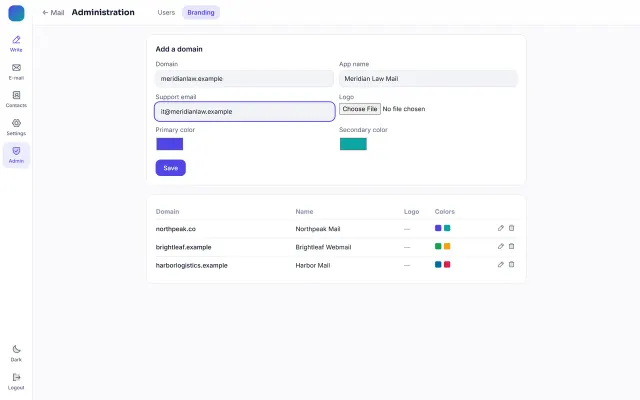This screenshot has height=400, width=640.
Task: Click the Harbor Mail name cell
Action: pyautogui.click(x=313, y=265)
